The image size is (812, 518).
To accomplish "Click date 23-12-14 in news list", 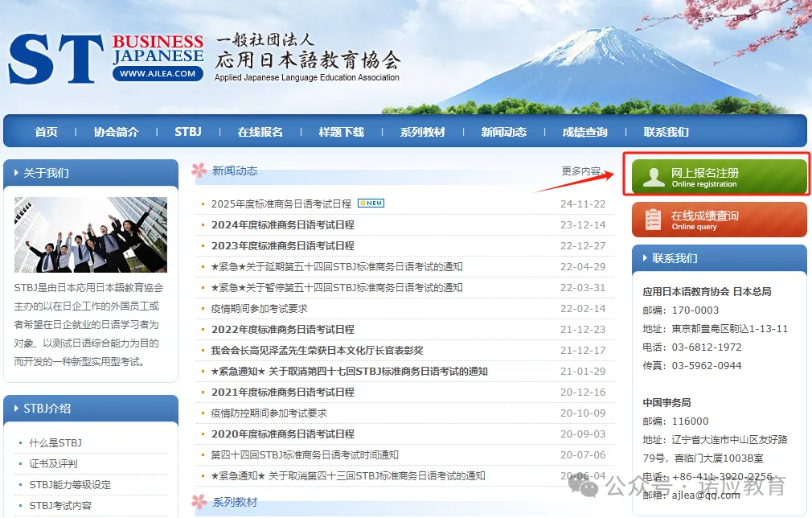I will pos(583,224).
